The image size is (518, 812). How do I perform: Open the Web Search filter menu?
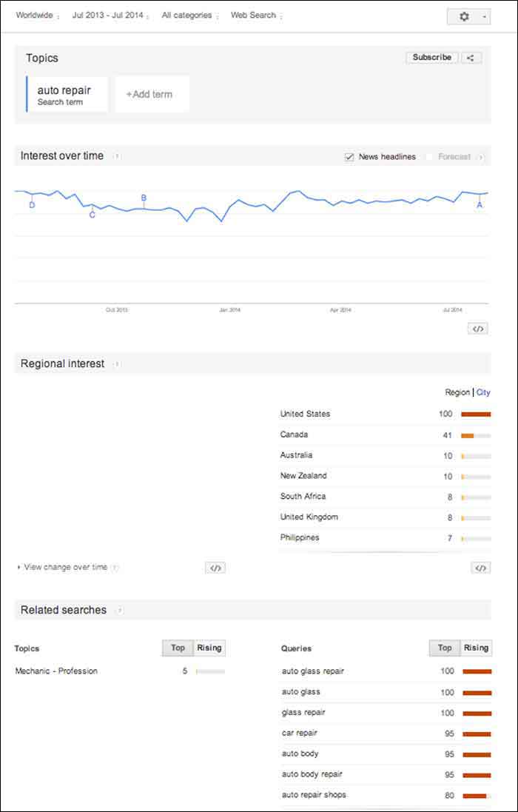click(x=252, y=15)
